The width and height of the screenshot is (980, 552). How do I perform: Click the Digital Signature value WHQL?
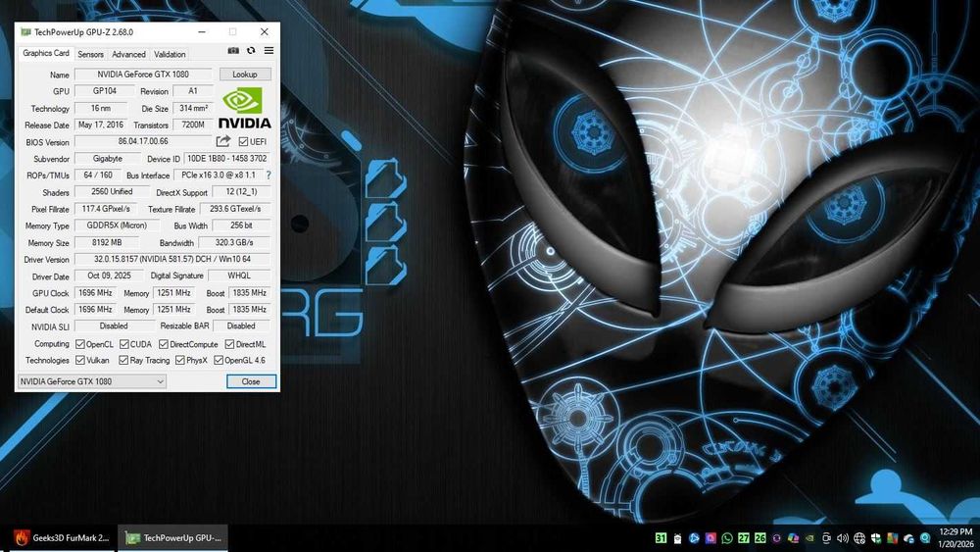point(239,276)
